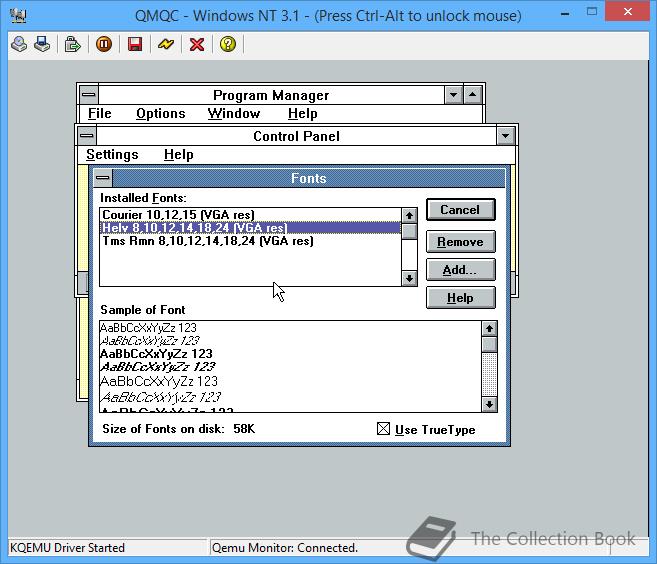
Task: Click the 'Size of Fonts on disk: 58K' text
Action: tap(178, 429)
